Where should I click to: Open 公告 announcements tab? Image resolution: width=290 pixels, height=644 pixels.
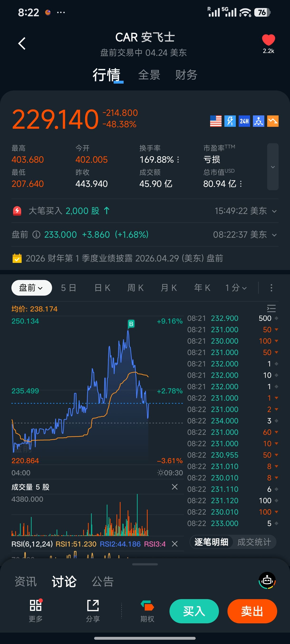[x=103, y=581]
